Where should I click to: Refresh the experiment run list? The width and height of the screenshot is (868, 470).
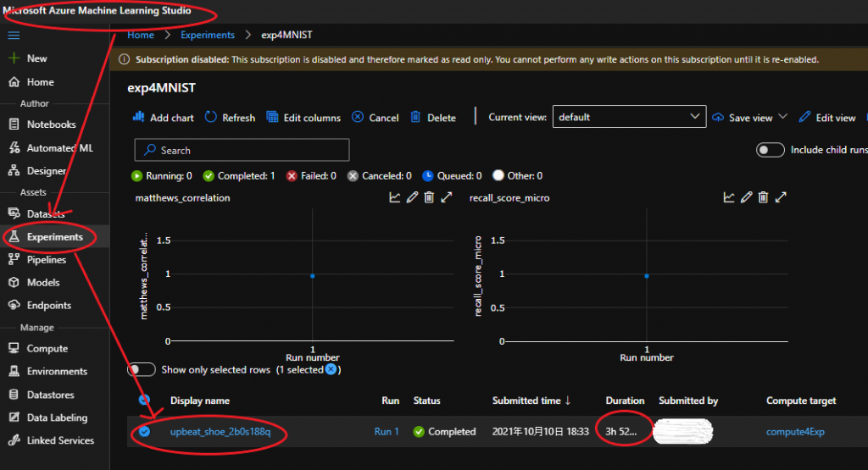click(x=231, y=117)
